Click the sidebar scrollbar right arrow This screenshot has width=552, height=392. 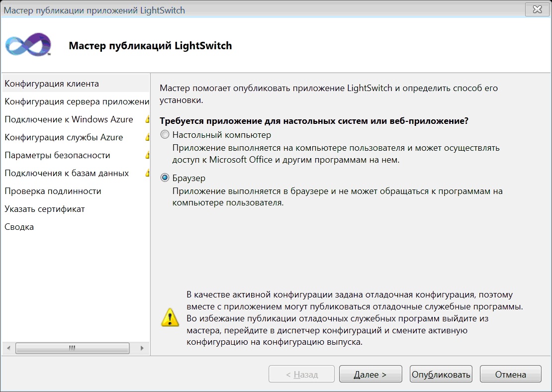coord(142,348)
